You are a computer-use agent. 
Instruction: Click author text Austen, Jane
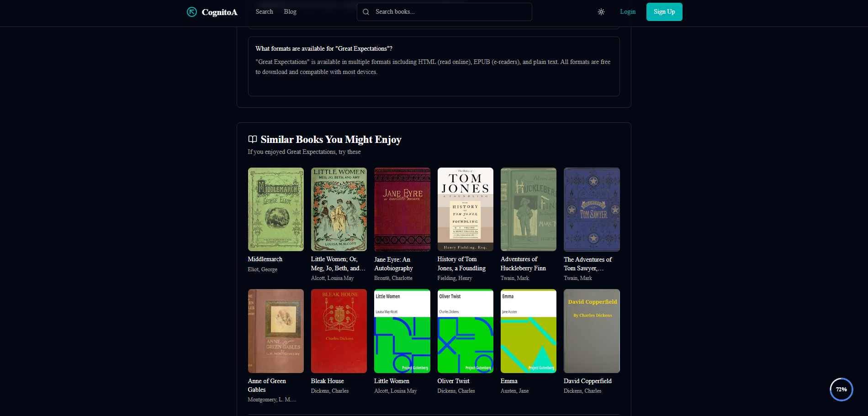(x=514, y=391)
